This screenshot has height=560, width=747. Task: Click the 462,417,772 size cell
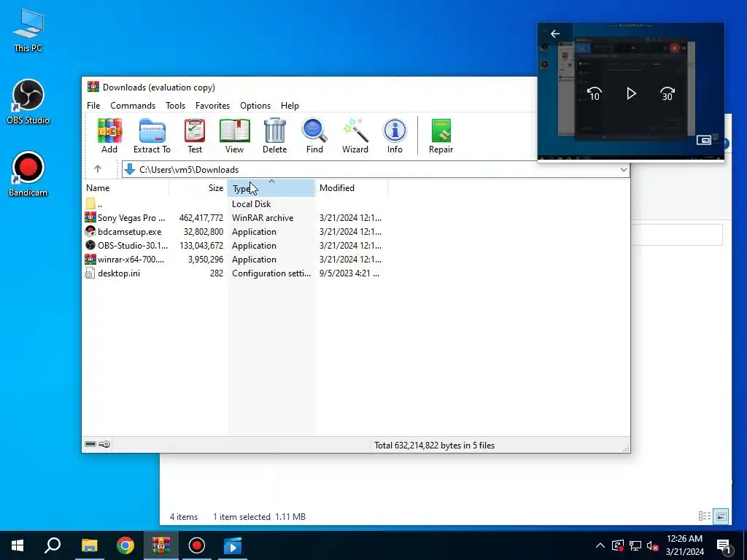click(201, 217)
